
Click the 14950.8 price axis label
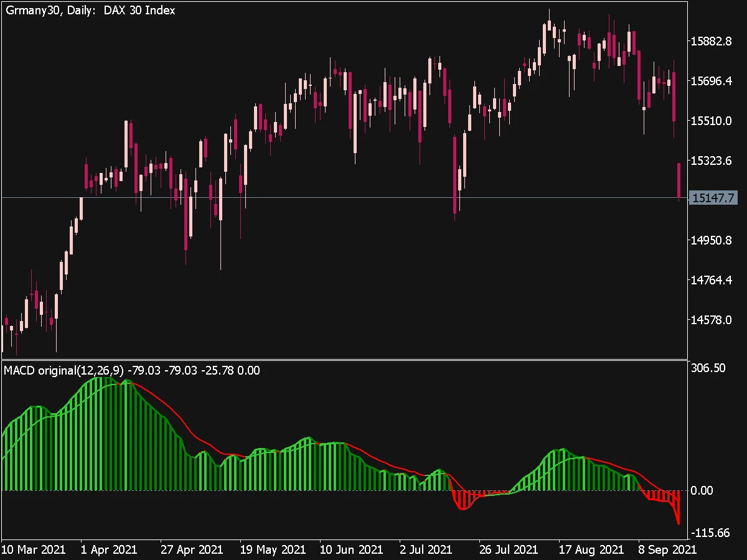(x=712, y=240)
